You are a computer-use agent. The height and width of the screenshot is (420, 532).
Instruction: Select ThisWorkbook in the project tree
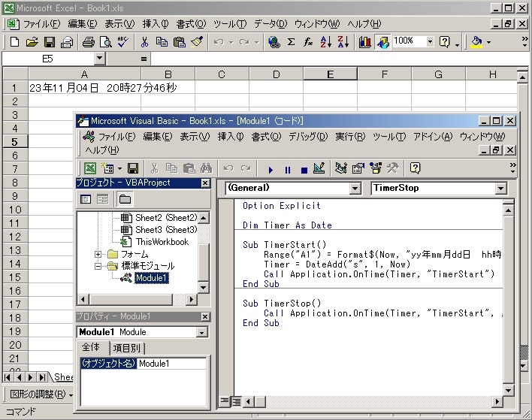[162, 242]
